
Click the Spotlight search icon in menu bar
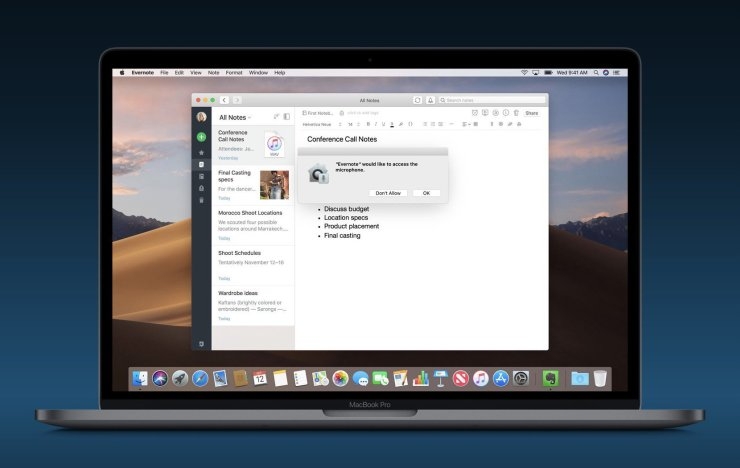(596, 73)
